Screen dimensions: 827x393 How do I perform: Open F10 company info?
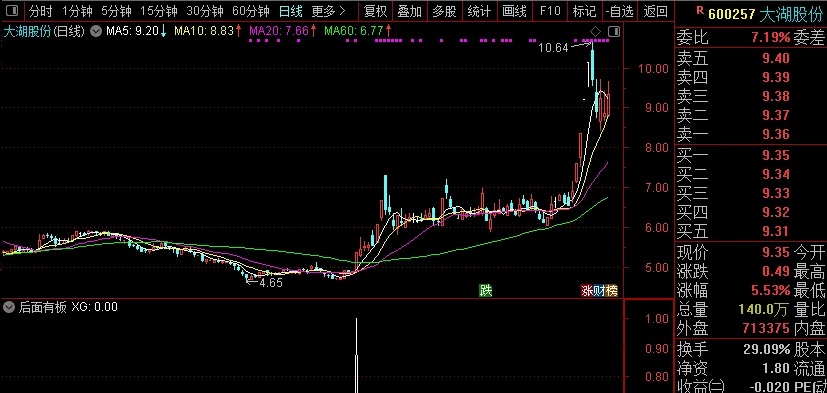(x=550, y=11)
